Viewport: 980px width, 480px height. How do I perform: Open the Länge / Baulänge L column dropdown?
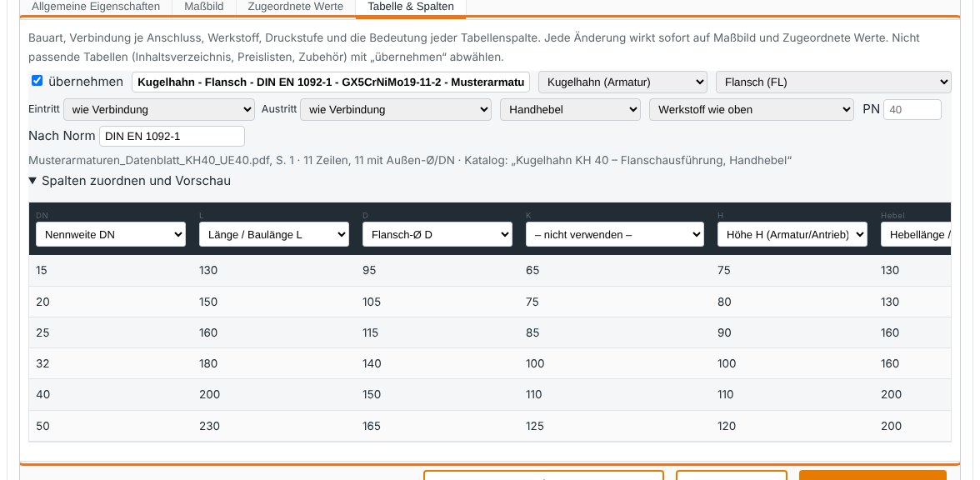tap(273, 234)
